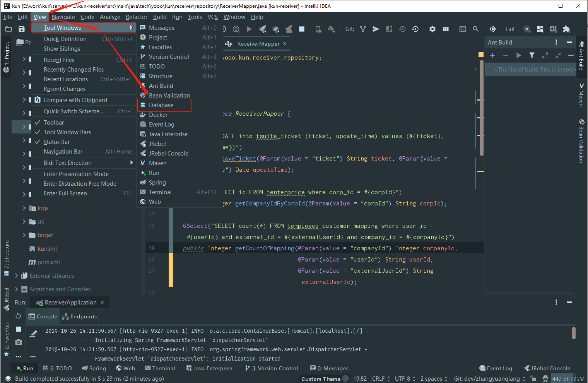Open Navigate menu in menu bar
This screenshot has height=383, width=588.
coord(63,17)
